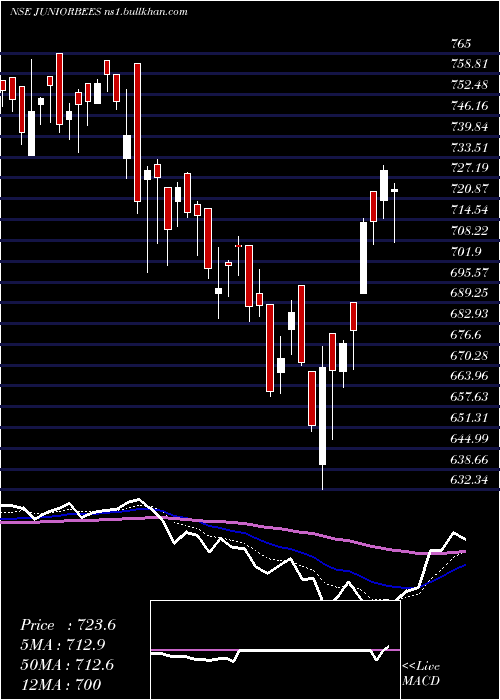Select the 12MA : 700 readout

click(60, 684)
